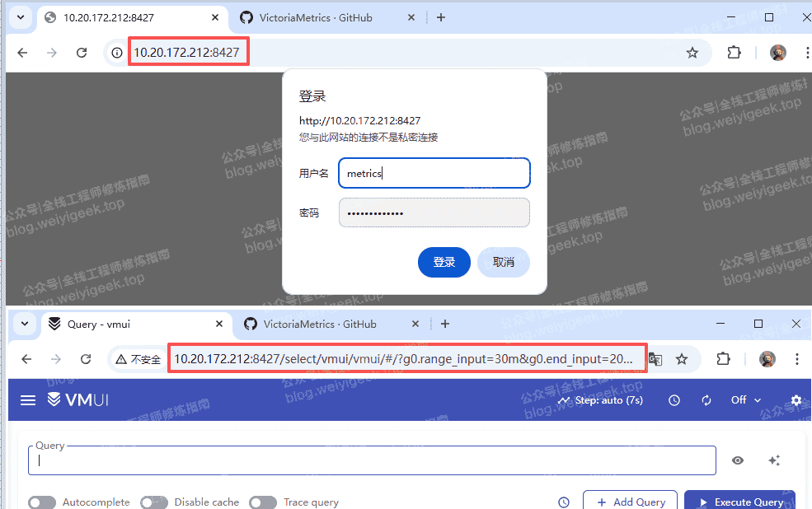Open the Step: auto (7s) selector
Viewport: 812px width, 509px height.
[600, 400]
